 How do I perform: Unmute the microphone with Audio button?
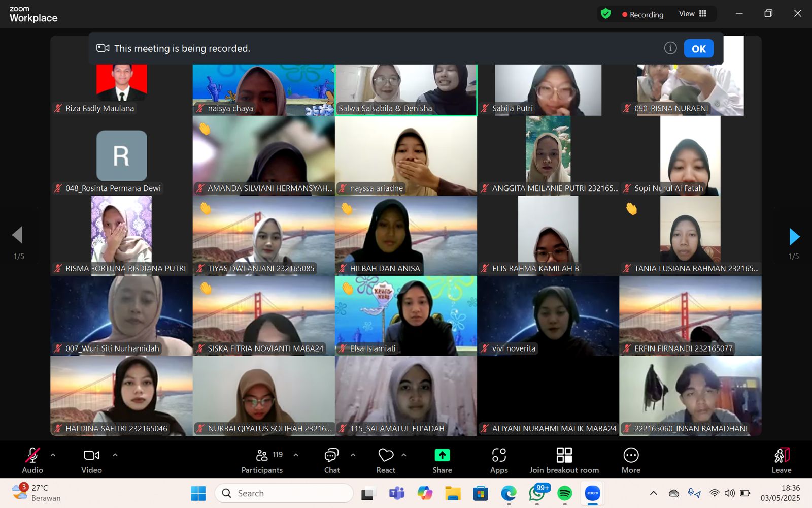[x=32, y=460]
